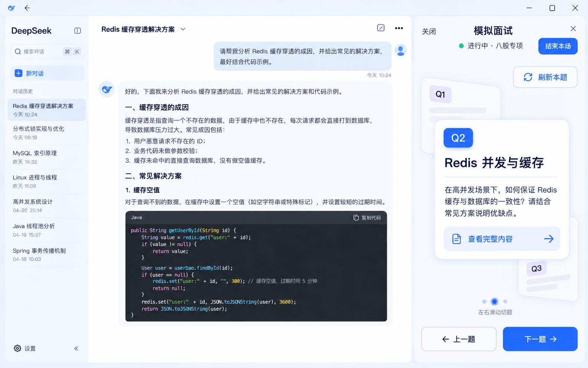
Task: Click the Java label on code block
Action: (x=137, y=217)
